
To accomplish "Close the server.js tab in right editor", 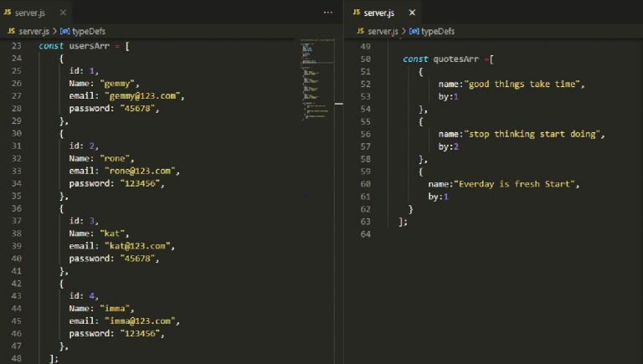I will (411, 13).
